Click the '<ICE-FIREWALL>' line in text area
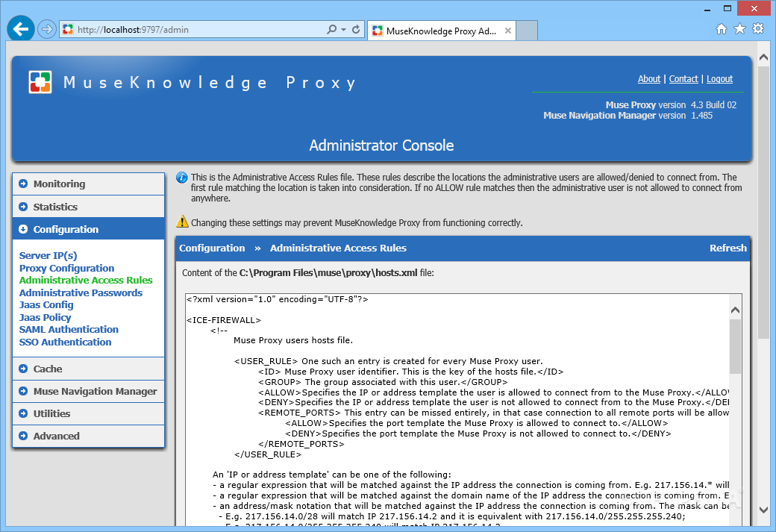776x532 pixels. point(224,319)
